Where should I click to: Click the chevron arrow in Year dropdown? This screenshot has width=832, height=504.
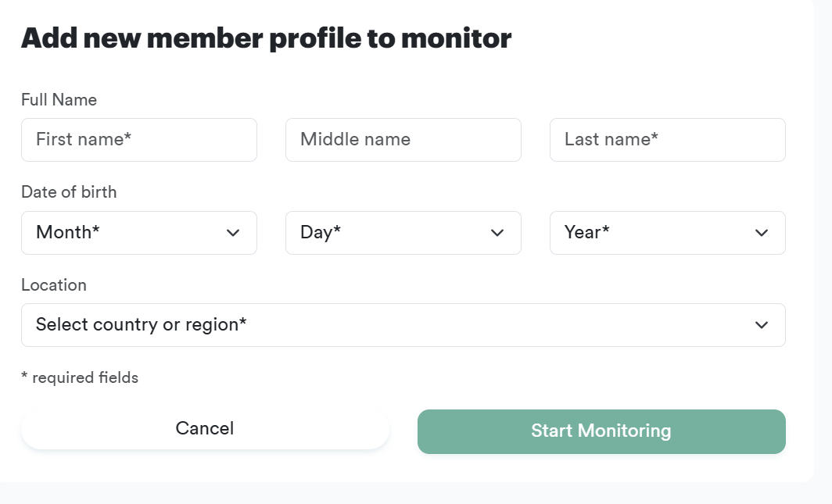762,233
